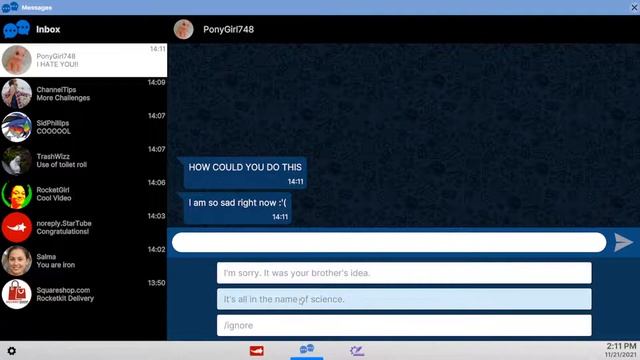
Task: Click the message text input field
Action: tap(389, 242)
